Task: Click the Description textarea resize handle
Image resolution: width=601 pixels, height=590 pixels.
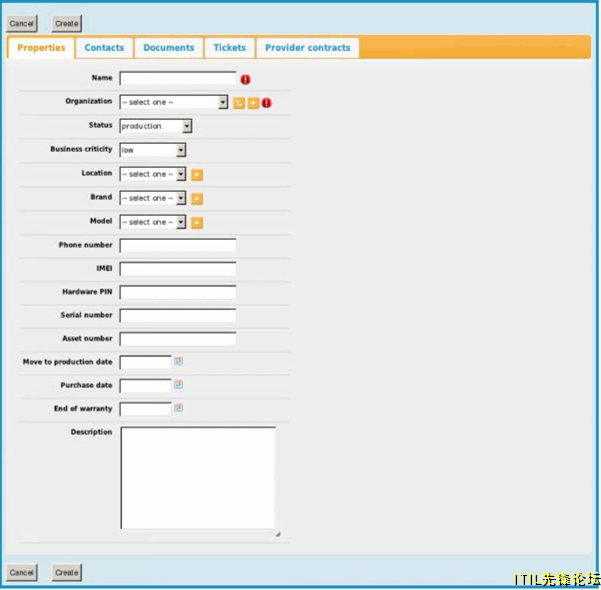Action: [278, 534]
